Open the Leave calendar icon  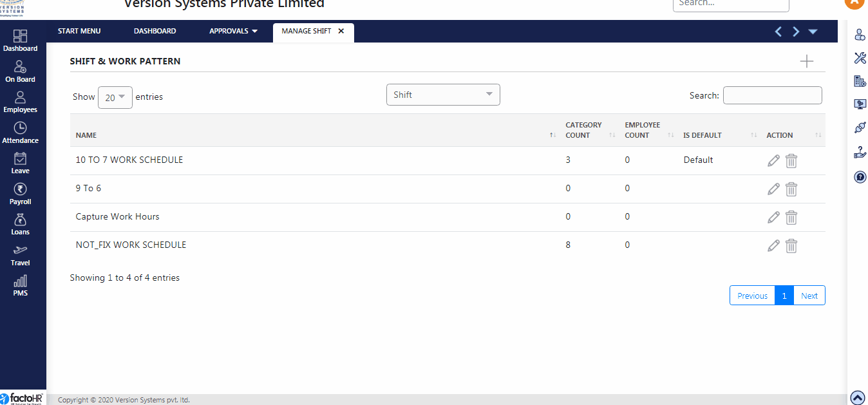point(20,158)
